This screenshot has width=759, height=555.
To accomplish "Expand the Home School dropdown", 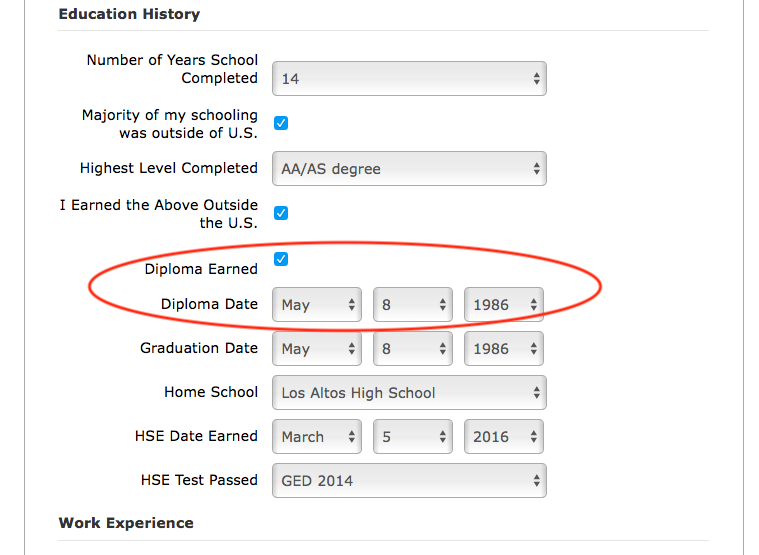I will (x=409, y=393).
